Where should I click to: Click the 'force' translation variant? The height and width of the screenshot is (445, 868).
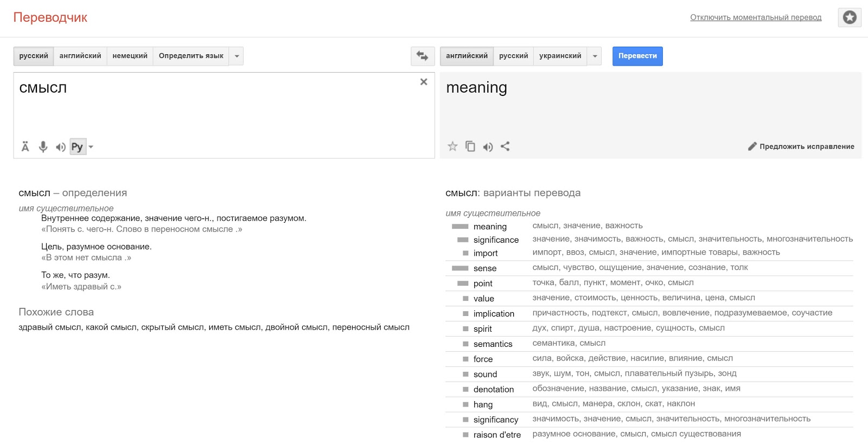coord(483,359)
